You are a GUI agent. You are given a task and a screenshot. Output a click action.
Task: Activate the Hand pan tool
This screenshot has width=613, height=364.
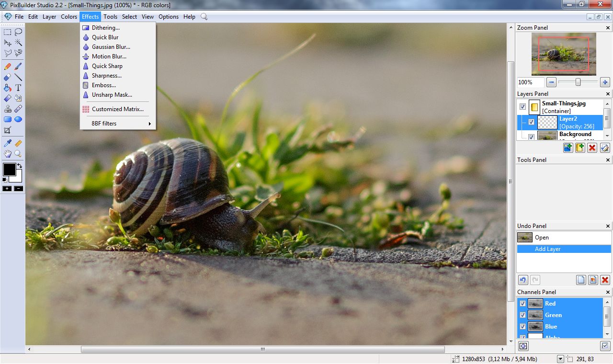point(8,154)
